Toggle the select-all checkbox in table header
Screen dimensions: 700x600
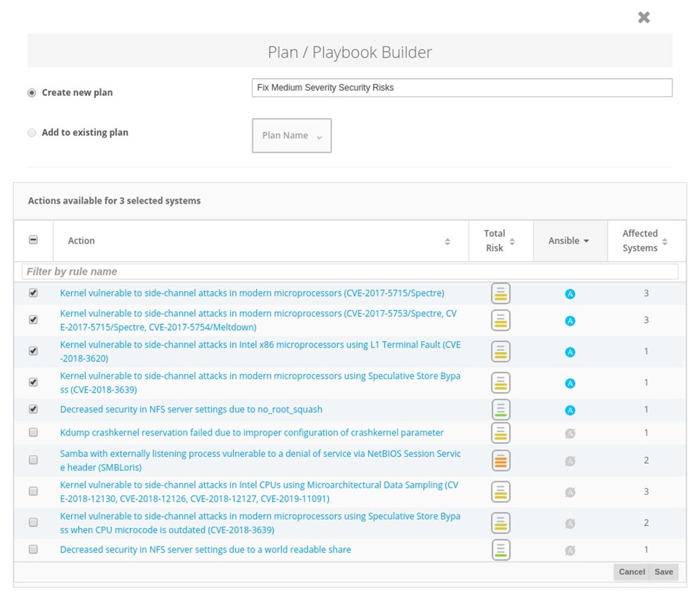(x=33, y=240)
